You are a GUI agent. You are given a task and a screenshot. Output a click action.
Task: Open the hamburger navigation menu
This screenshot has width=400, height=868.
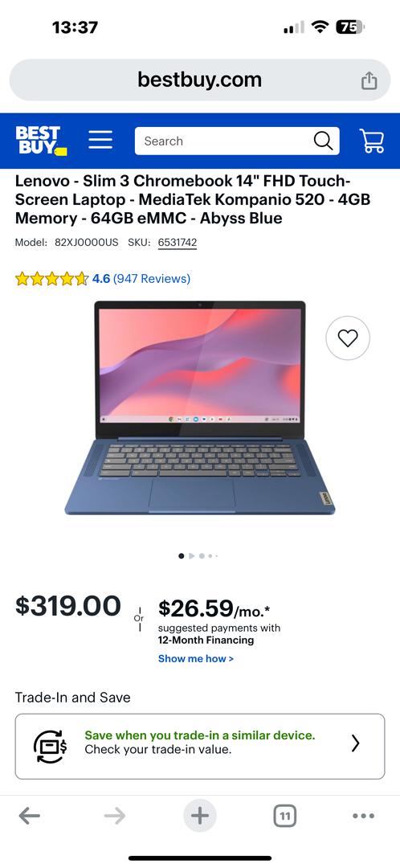click(100, 140)
